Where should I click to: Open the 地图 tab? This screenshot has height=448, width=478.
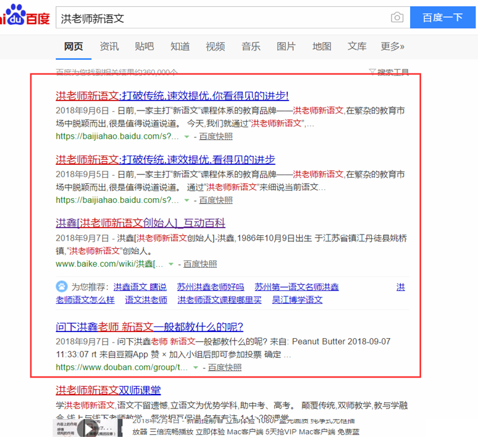[x=322, y=47]
